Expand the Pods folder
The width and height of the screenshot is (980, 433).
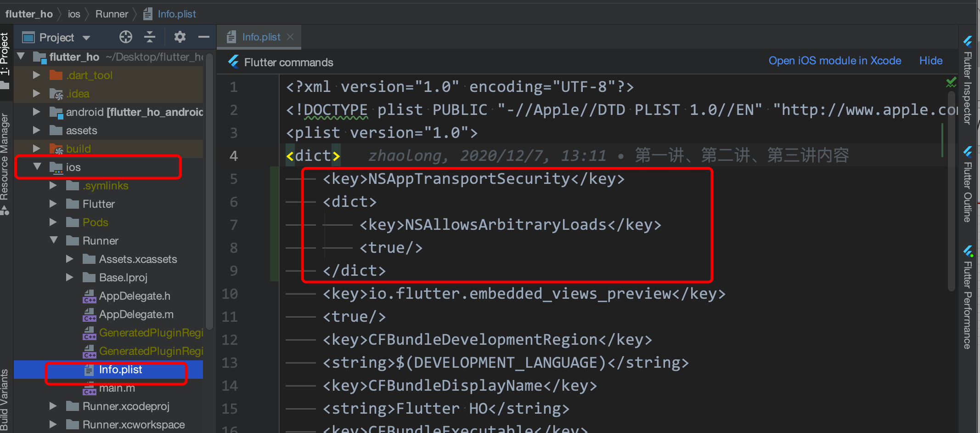click(x=53, y=222)
